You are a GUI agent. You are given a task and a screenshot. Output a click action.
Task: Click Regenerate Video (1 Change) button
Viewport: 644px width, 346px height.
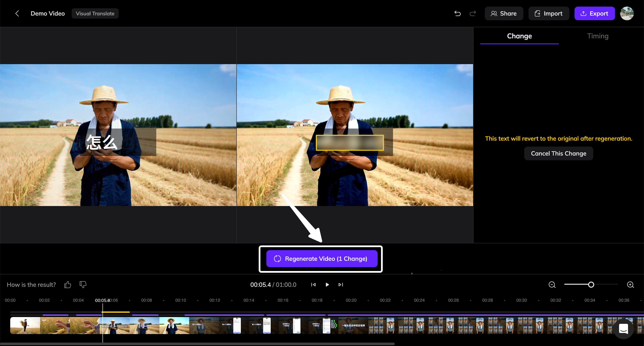pyautogui.click(x=322, y=258)
